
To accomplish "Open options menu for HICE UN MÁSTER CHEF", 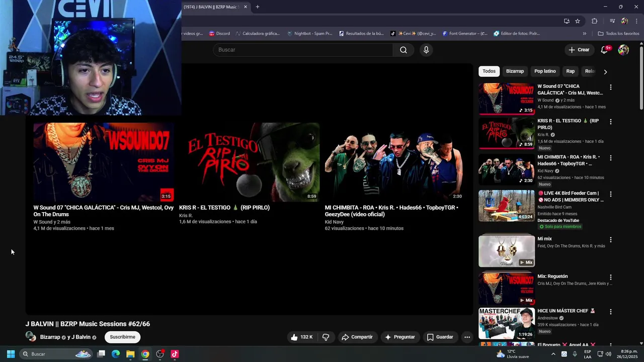I will click(x=611, y=312).
